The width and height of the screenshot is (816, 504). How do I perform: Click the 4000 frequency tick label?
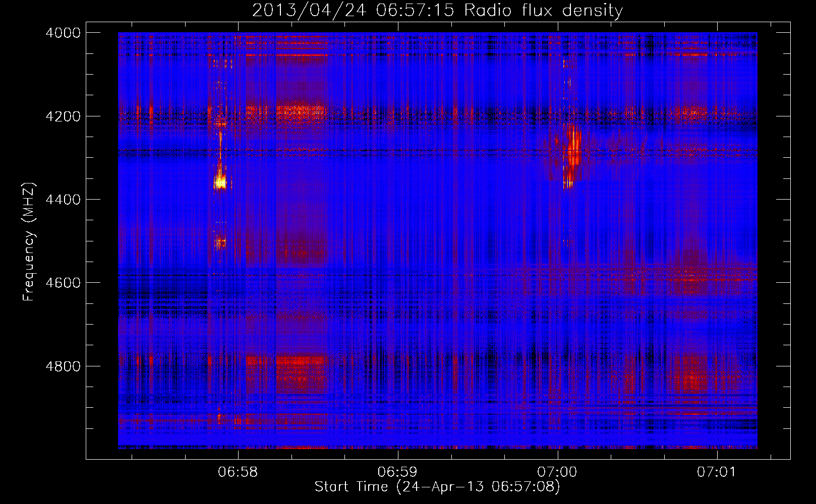63,33
